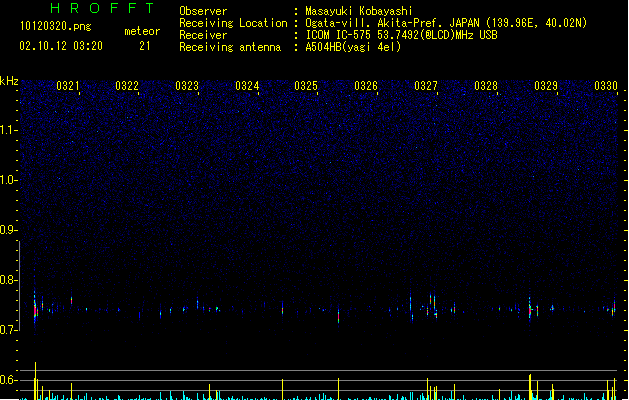Click the HROFFT title text
This screenshot has height=400, width=629.
(102, 8)
